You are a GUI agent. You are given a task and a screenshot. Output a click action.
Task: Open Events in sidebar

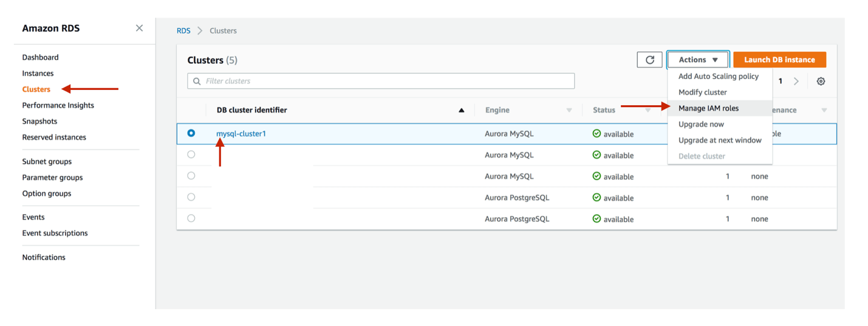(33, 217)
